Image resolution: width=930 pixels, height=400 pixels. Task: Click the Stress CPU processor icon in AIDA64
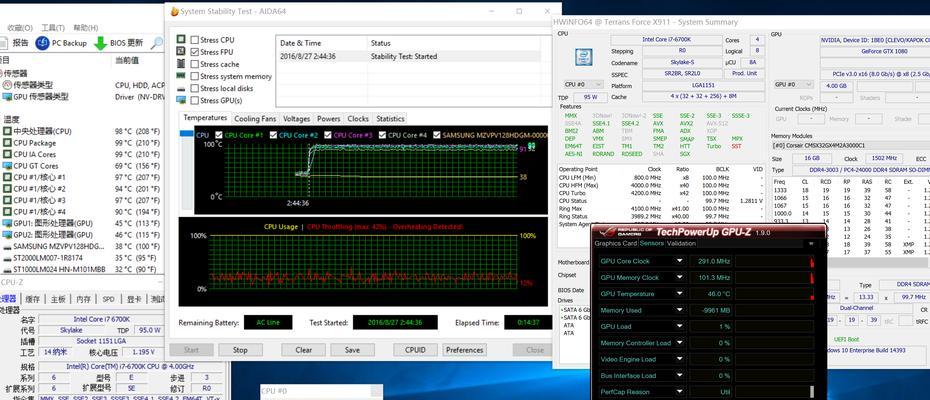[181, 40]
